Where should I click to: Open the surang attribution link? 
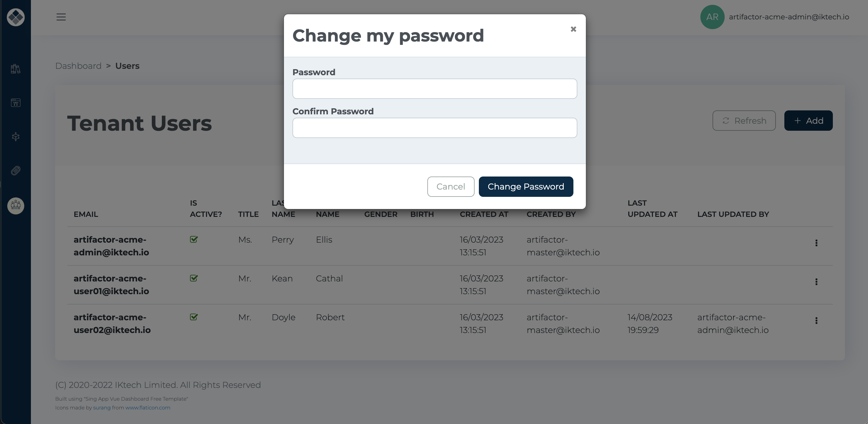[x=102, y=408]
